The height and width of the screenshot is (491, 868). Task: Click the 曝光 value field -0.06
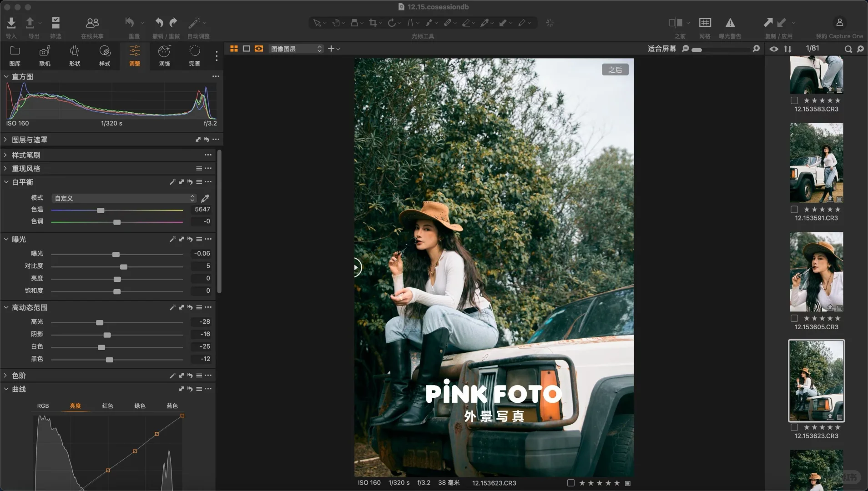(x=201, y=253)
